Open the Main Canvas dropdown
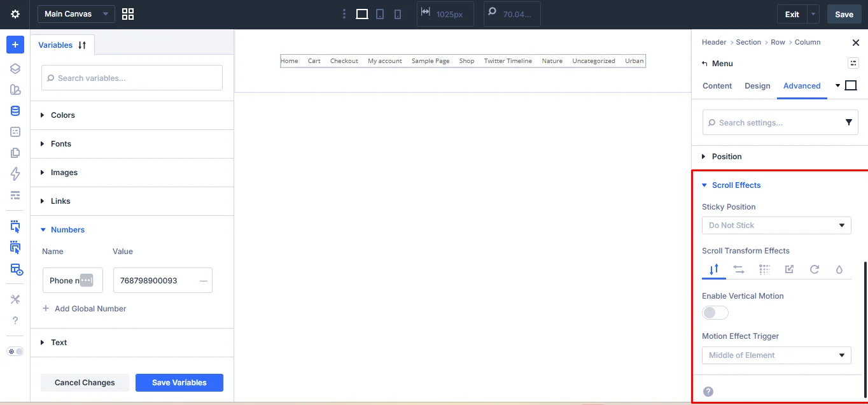Image resolution: width=868 pixels, height=405 pixels. 76,14
